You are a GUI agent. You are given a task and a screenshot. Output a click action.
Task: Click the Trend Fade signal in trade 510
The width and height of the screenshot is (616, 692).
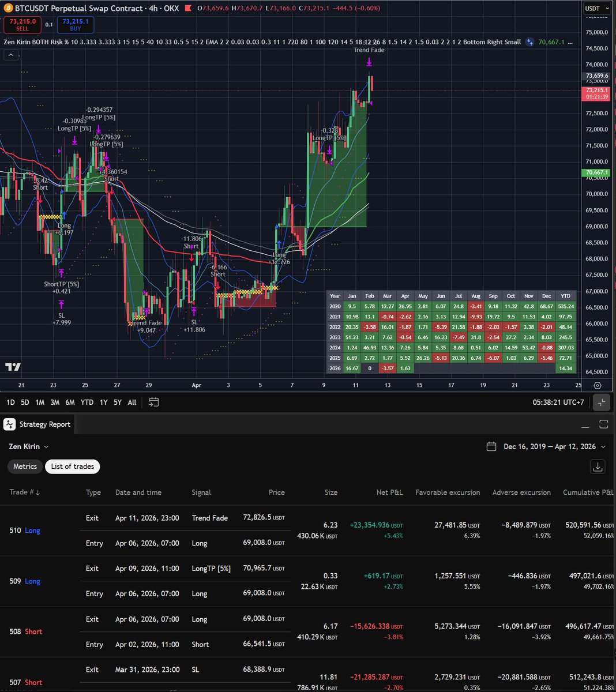[x=210, y=518]
